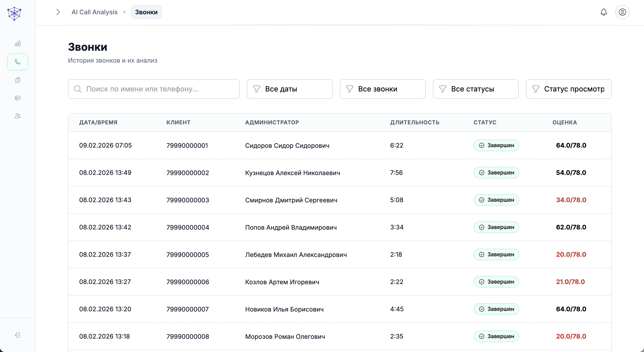Image resolution: width=644 pixels, height=352 pixels.
Task: Open the "Все звонки" filter dropdown
Action: [x=383, y=89]
